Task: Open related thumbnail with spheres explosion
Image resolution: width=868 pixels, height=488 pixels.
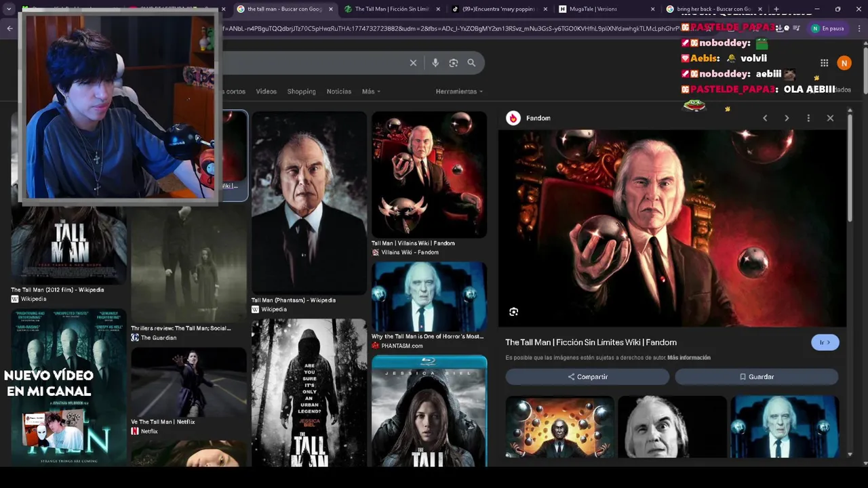Action: [559, 427]
